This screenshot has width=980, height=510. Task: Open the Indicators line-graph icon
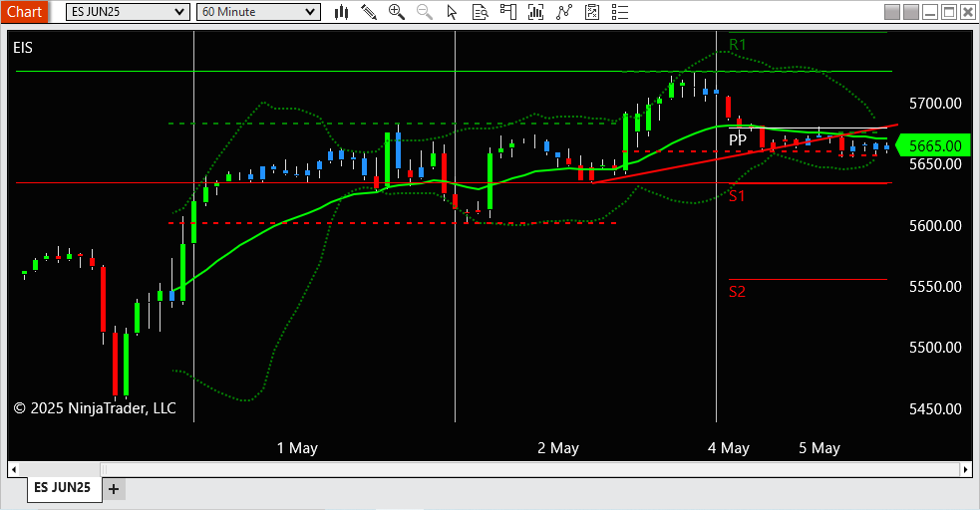[x=564, y=12]
